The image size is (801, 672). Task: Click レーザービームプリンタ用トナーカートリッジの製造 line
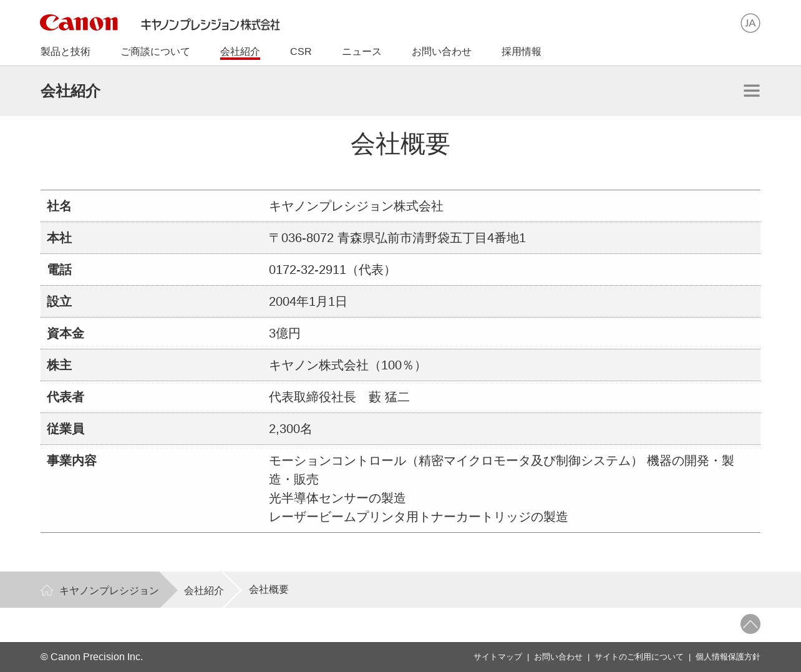click(419, 517)
